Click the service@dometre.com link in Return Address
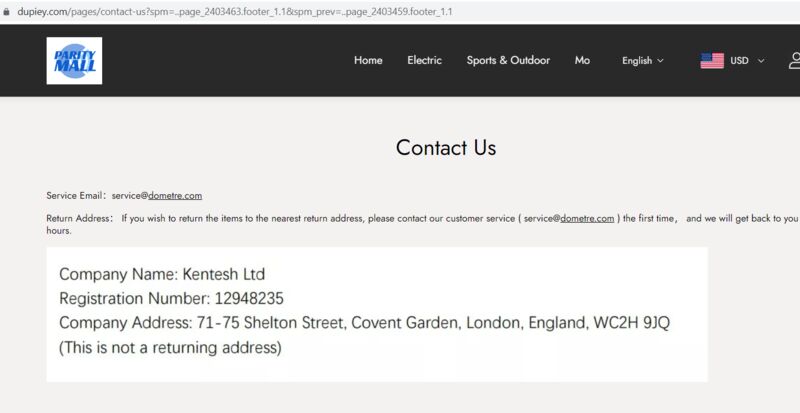Viewport: 800px width, 413px height. [x=569, y=218]
